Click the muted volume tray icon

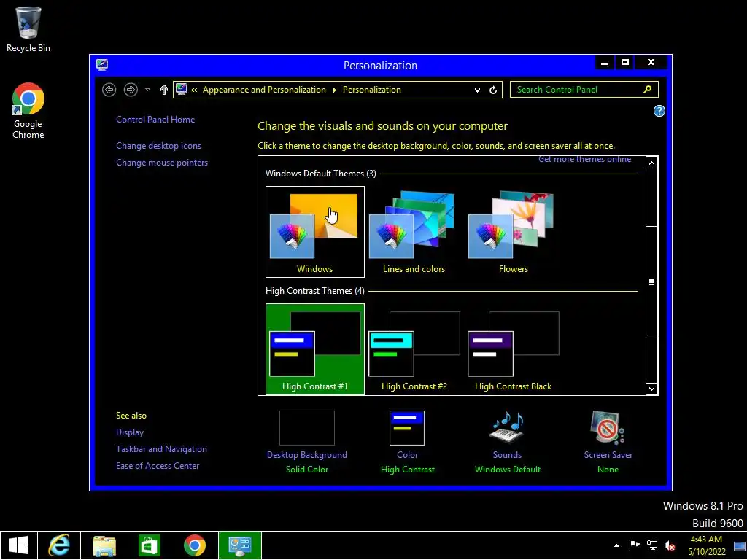(670, 545)
